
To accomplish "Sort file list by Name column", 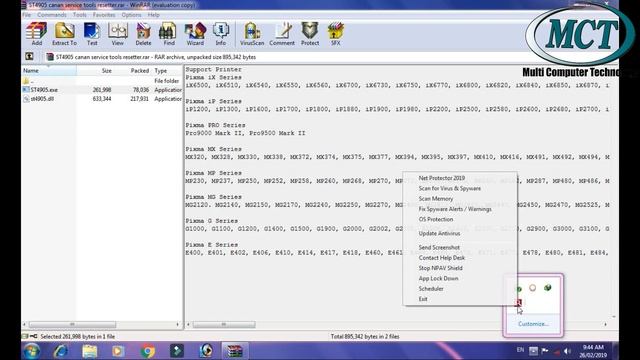I will click(49, 71).
